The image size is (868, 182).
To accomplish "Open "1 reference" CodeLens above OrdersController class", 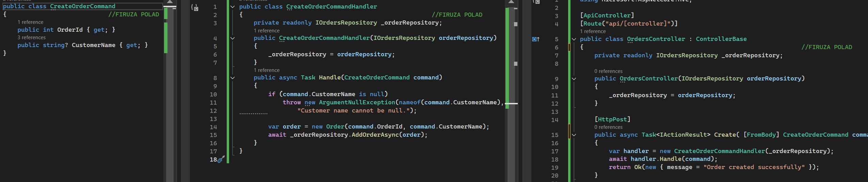I will point(593,31).
